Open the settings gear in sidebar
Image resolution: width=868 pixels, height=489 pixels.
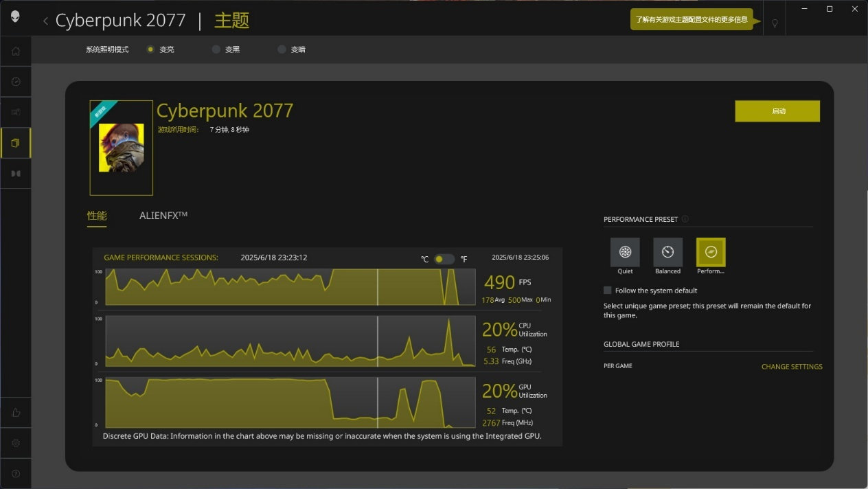[x=16, y=443]
